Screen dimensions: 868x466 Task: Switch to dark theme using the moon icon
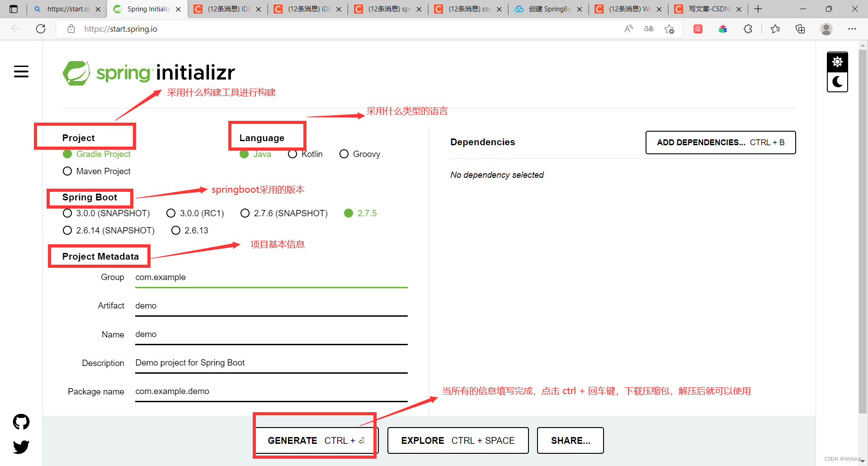coord(837,82)
